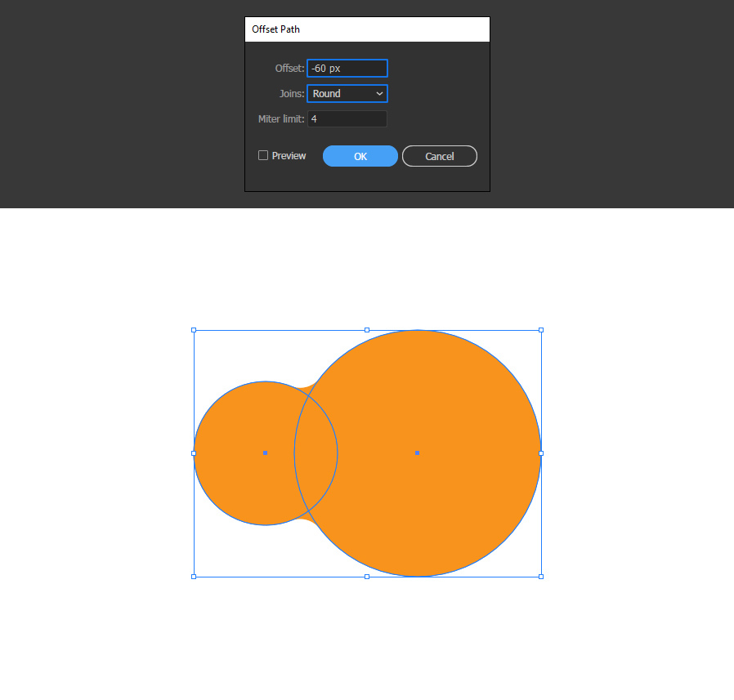734x700 pixels.
Task: Open the Joins dropdown set to Round
Action: 347,94
